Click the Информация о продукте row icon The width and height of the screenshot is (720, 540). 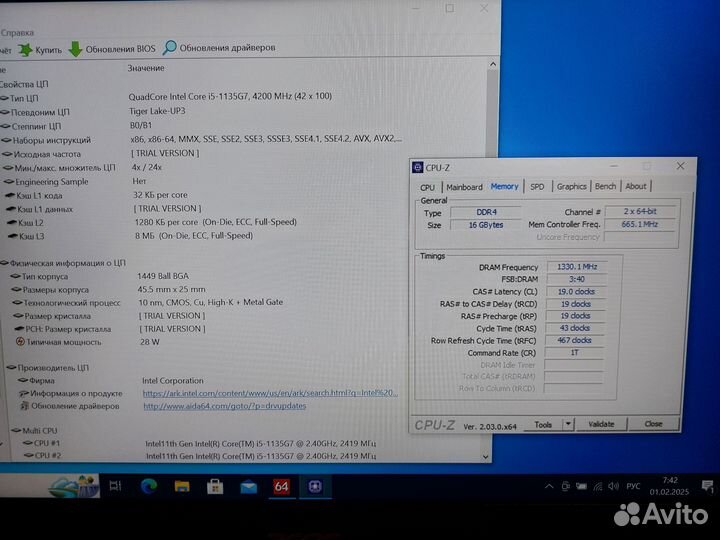(23, 394)
